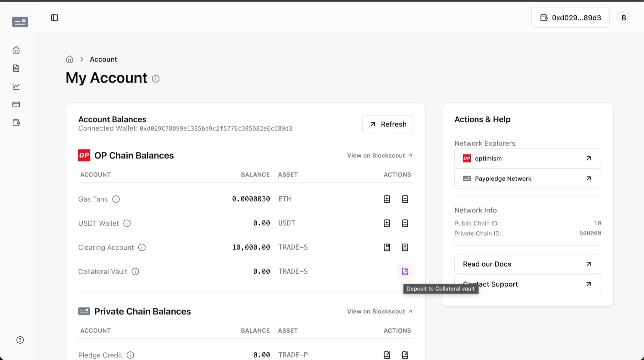Open Read our Docs link
This screenshot has width=644, height=360.
pos(527,264)
